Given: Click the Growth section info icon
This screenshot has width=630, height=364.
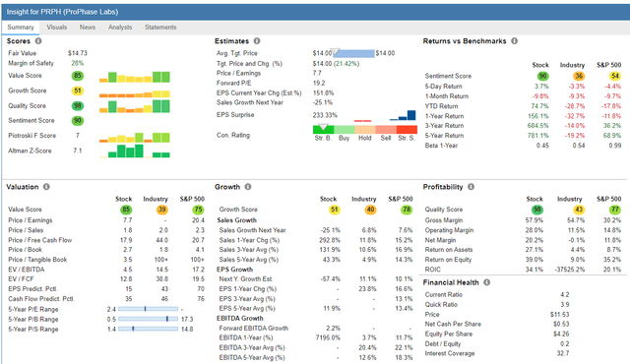Looking at the screenshot, I should (248, 187).
